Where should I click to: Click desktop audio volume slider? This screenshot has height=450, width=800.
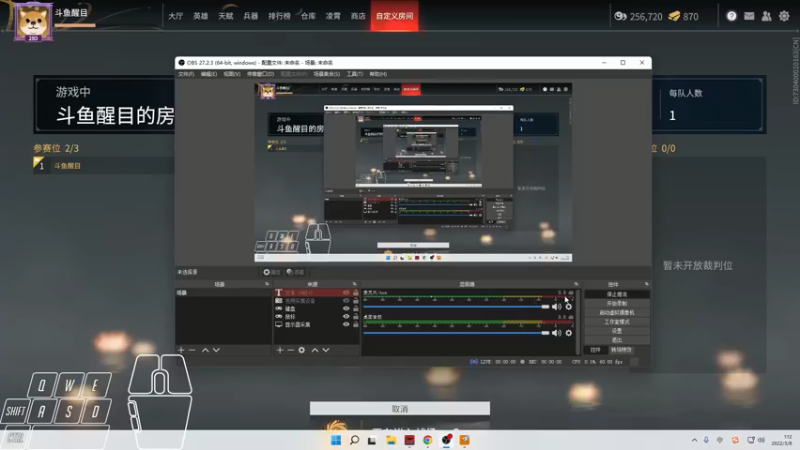(456, 333)
